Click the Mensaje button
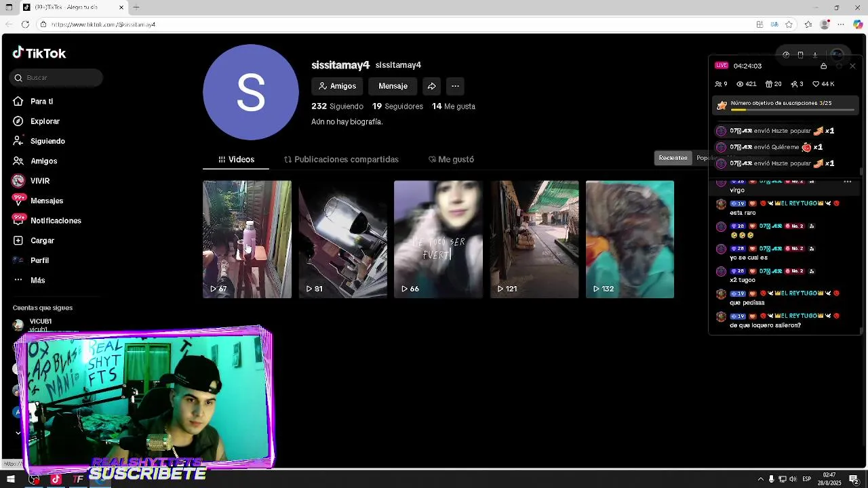This screenshot has height=488, width=868. [x=393, y=86]
